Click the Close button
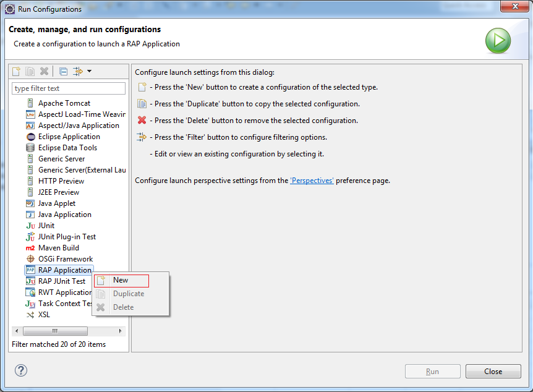 pos(493,371)
